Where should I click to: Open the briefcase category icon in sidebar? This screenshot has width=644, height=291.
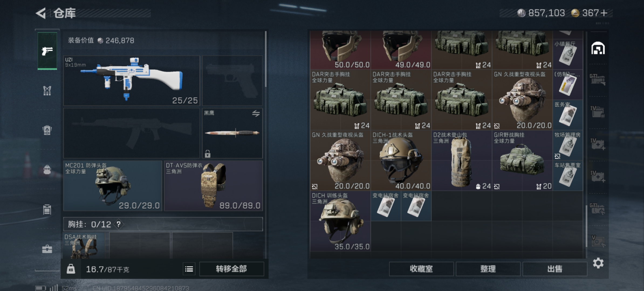[x=47, y=249]
